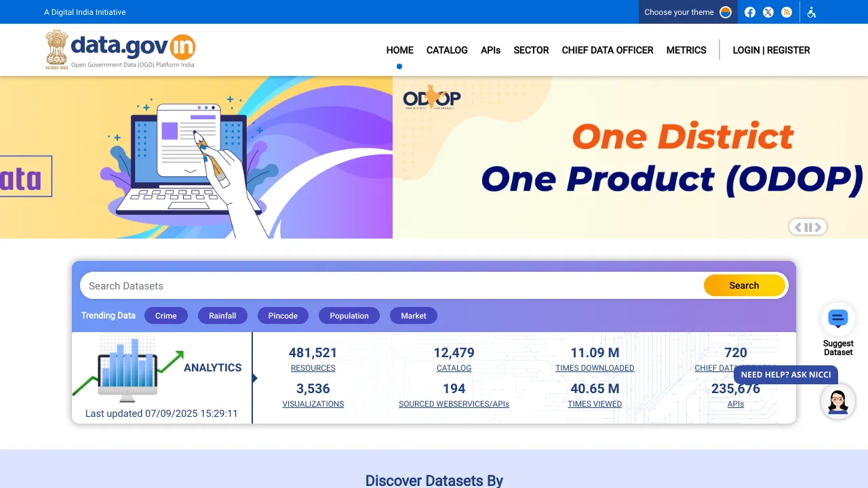
Task: Click the ODOP banner slide
Action: click(630, 157)
